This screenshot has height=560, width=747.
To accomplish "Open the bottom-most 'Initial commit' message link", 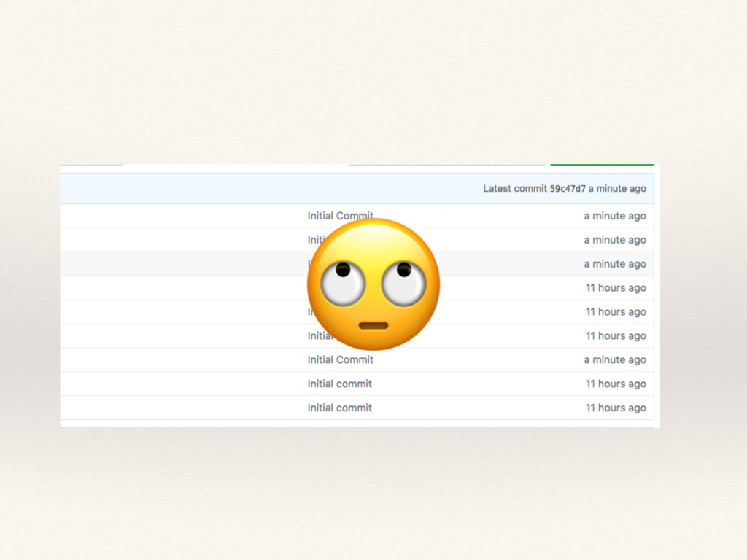I will 340,408.
